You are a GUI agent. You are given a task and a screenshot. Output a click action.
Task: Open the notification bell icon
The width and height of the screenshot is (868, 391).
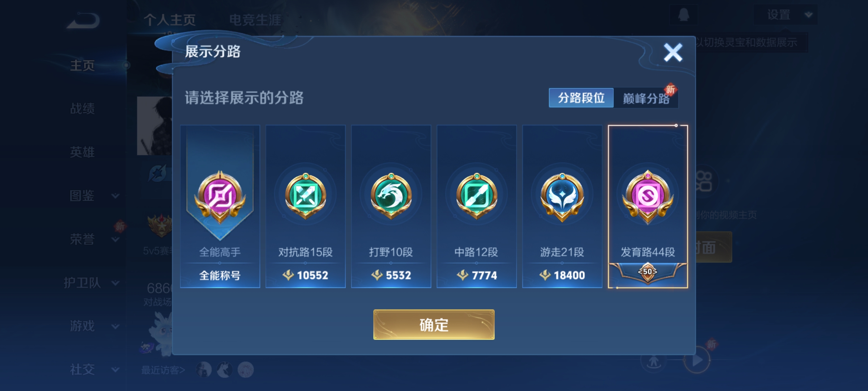[683, 15]
